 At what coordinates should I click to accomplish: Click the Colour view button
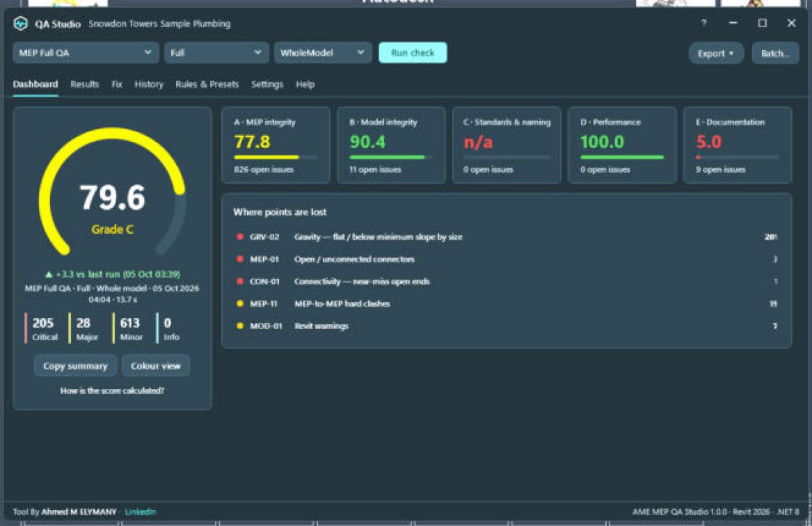click(x=155, y=366)
